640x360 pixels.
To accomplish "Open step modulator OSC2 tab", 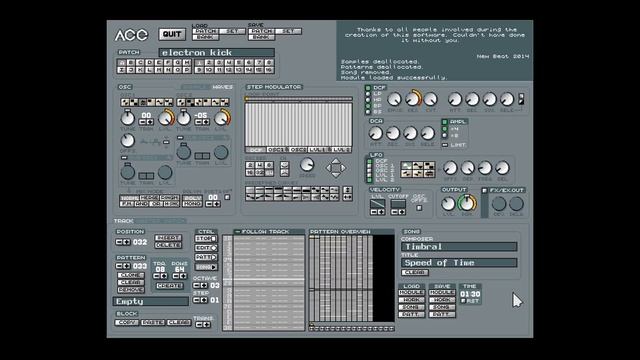I will pos(298,150).
